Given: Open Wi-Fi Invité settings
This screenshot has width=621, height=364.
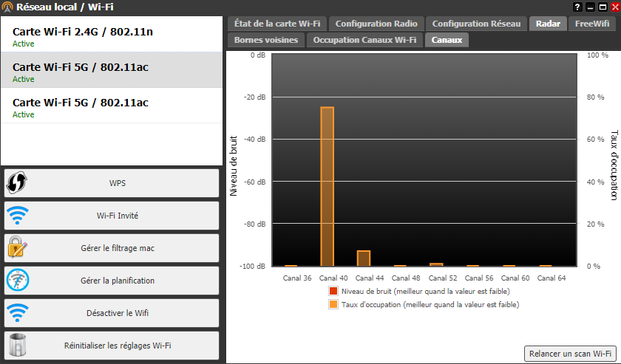Looking at the screenshot, I should (112, 216).
